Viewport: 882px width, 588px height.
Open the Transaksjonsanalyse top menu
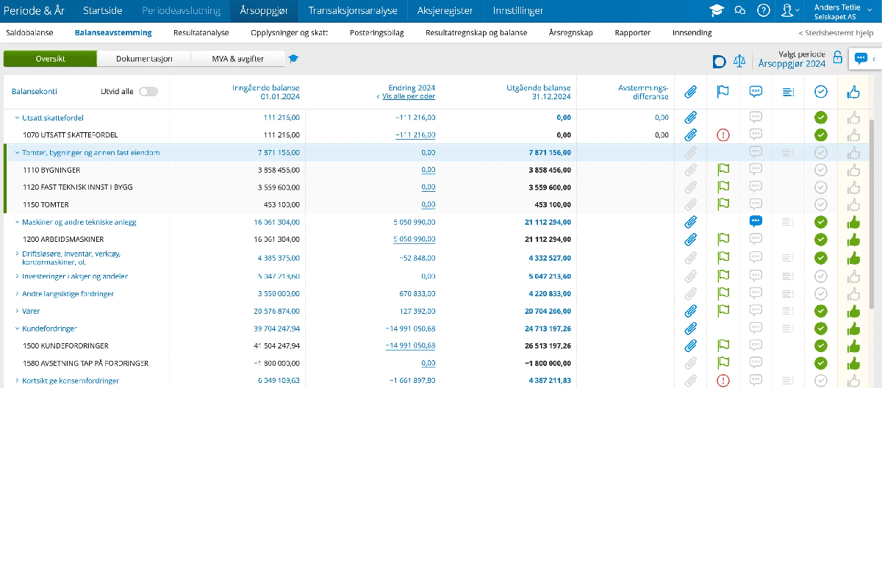click(353, 11)
